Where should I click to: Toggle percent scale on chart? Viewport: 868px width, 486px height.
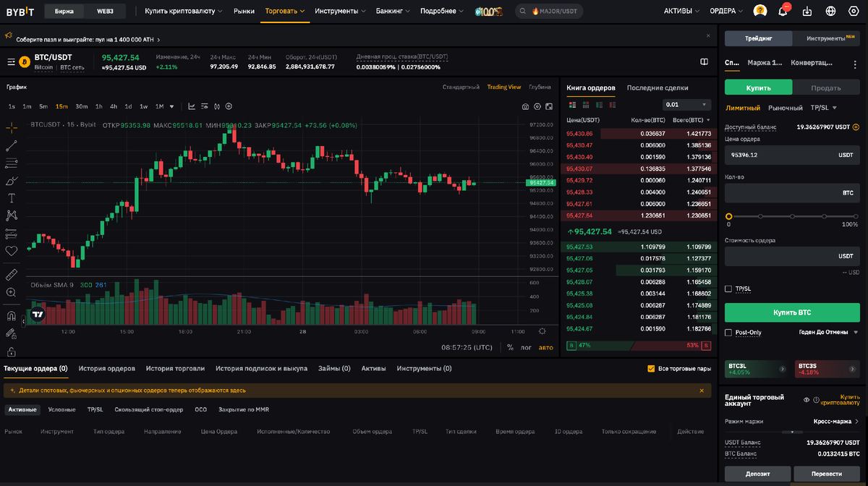[510, 347]
